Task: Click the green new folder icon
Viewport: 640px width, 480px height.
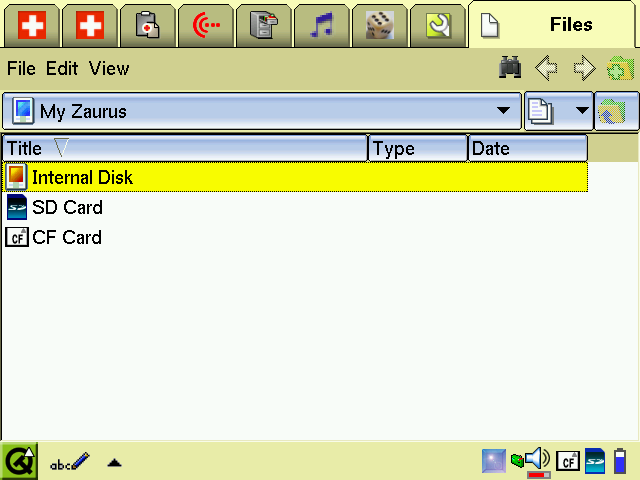Action: click(620, 68)
